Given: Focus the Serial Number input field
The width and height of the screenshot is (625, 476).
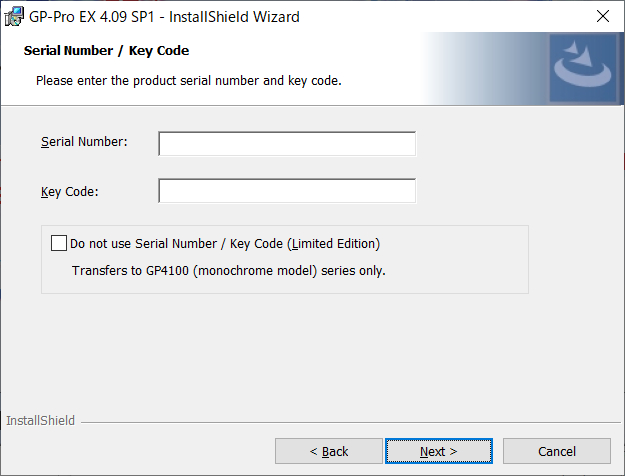Looking at the screenshot, I should [287, 144].
